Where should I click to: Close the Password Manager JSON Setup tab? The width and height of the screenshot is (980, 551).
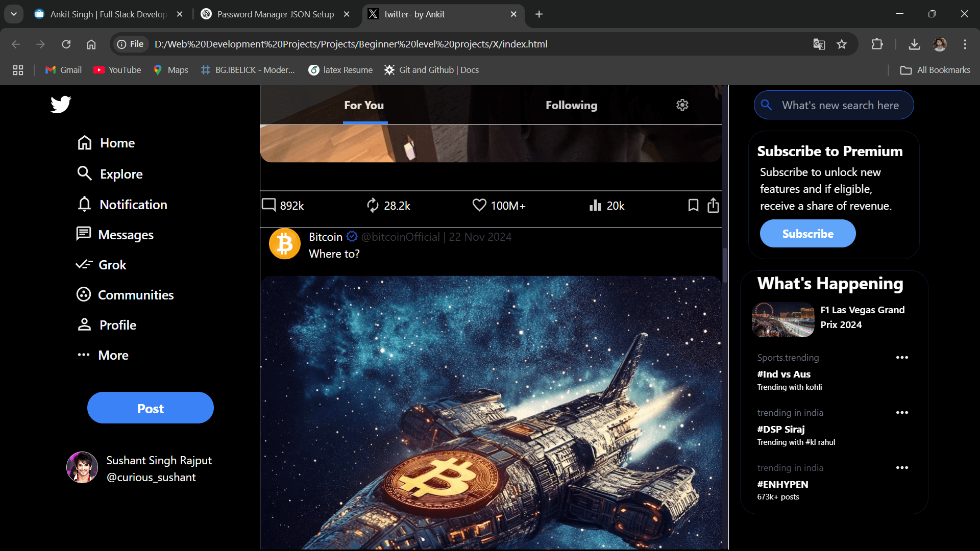347,14
